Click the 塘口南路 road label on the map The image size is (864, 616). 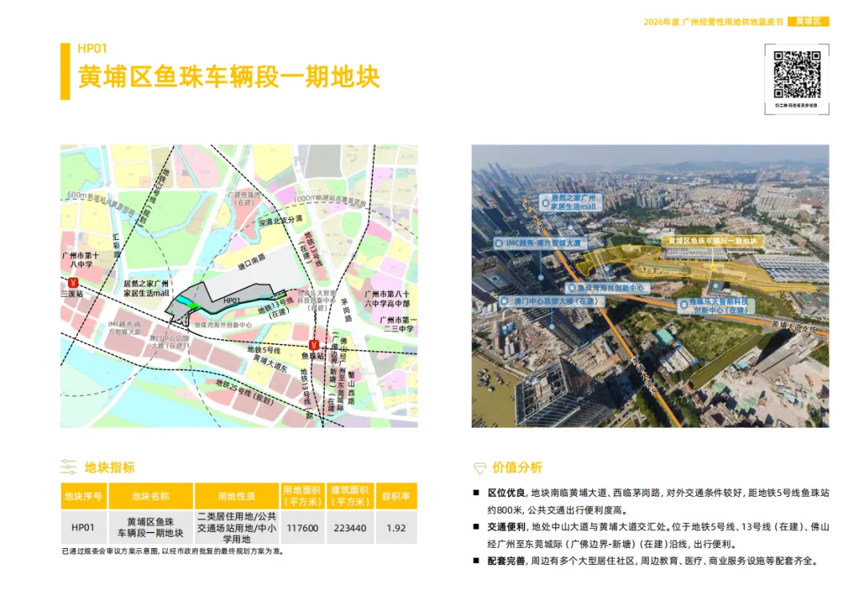coord(252,262)
